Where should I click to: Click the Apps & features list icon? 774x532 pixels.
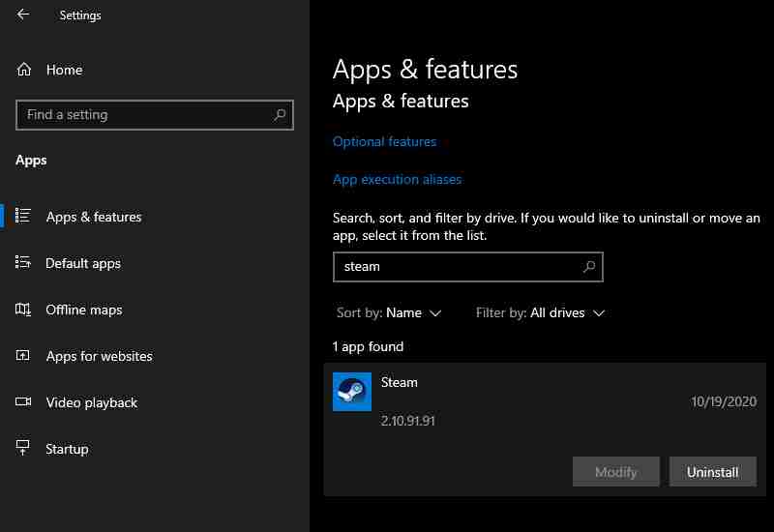(22, 216)
